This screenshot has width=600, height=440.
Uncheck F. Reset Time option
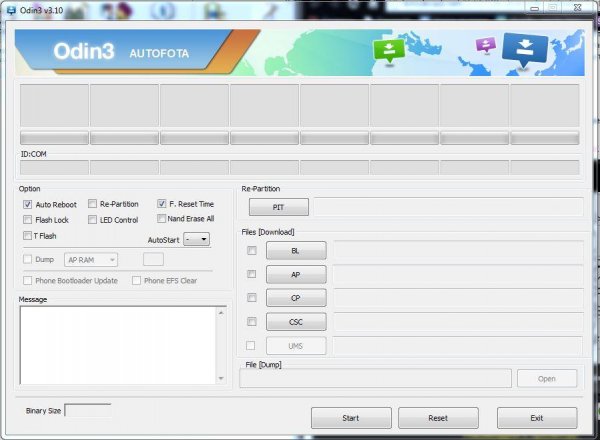pyautogui.click(x=161, y=204)
